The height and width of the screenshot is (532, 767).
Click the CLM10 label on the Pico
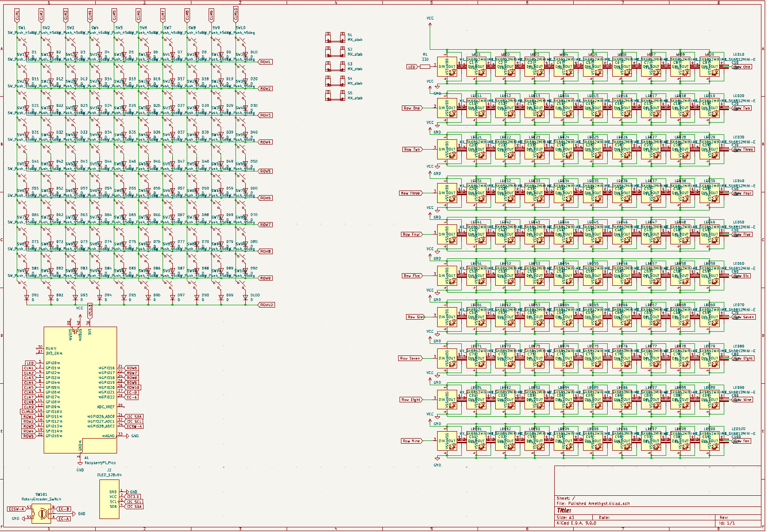click(x=28, y=412)
